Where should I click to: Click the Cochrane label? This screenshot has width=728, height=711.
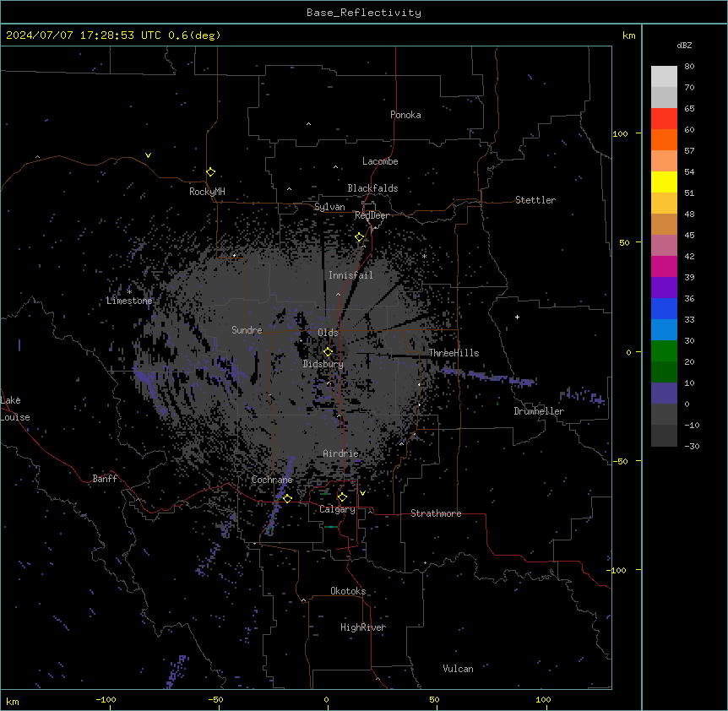(272, 480)
